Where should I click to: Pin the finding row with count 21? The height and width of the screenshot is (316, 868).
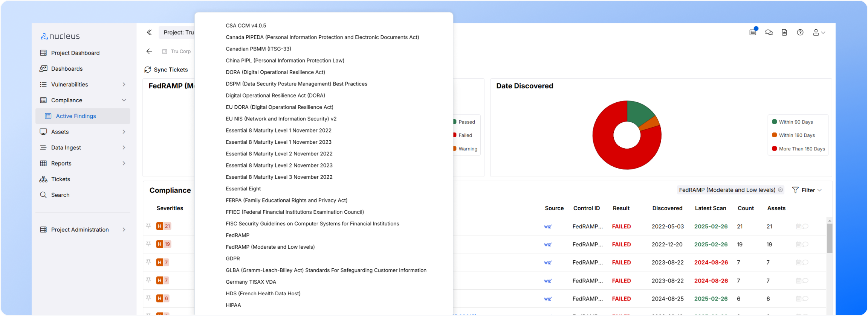(148, 226)
